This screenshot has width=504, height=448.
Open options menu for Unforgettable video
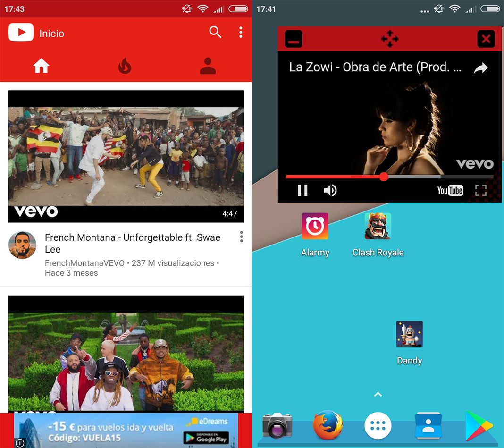tap(241, 237)
